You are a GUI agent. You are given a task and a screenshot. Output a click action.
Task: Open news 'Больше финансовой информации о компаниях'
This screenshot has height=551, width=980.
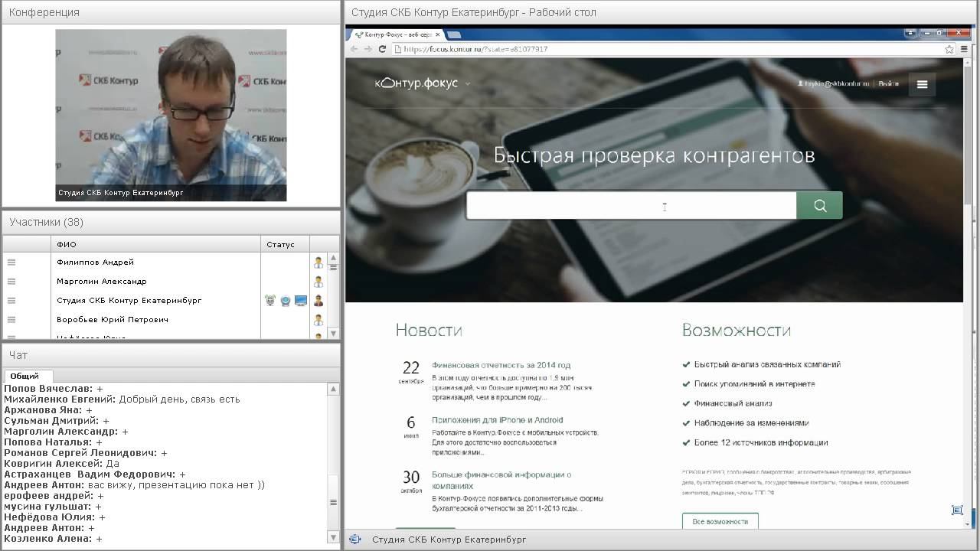501,480
